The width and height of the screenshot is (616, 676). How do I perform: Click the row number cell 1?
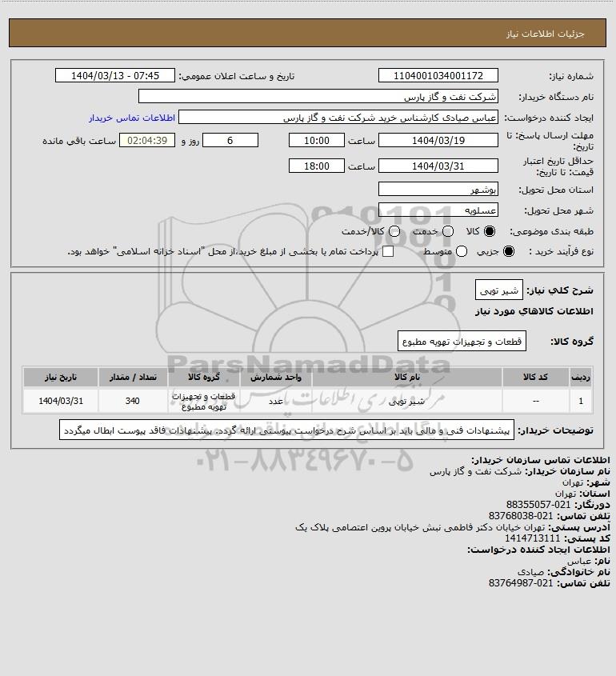pos(581,401)
